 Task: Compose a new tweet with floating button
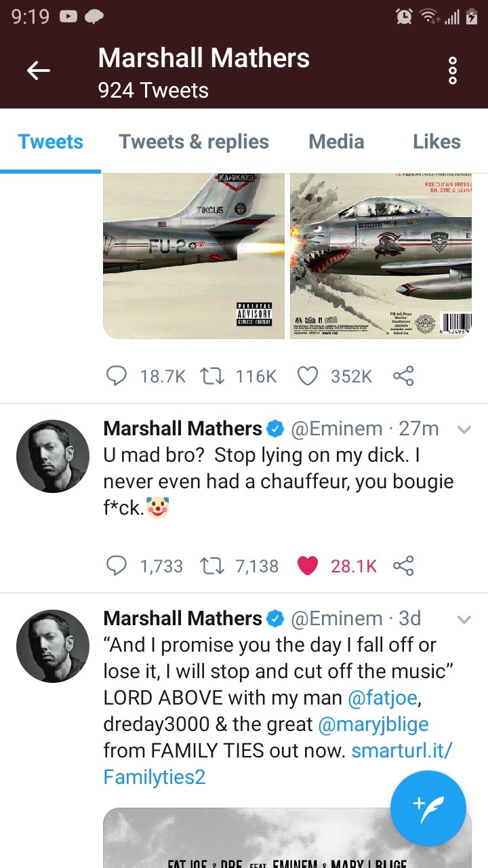(428, 808)
